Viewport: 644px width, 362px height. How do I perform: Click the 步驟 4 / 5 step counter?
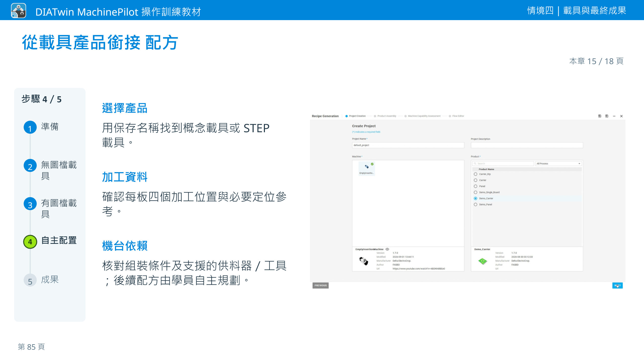[x=42, y=99]
